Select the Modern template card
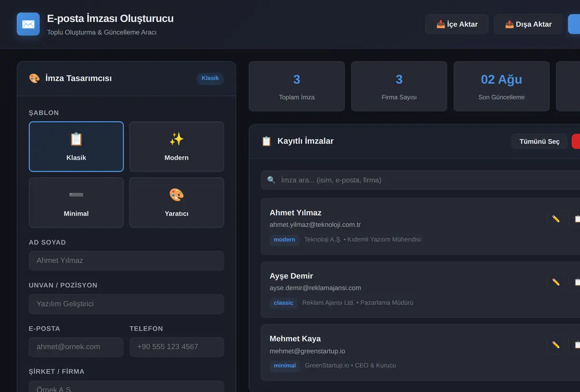 click(176, 146)
